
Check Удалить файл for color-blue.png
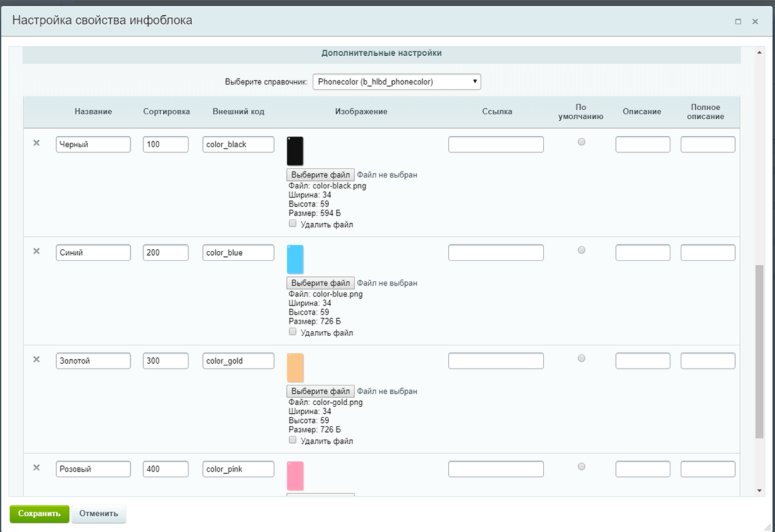pos(293,332)
